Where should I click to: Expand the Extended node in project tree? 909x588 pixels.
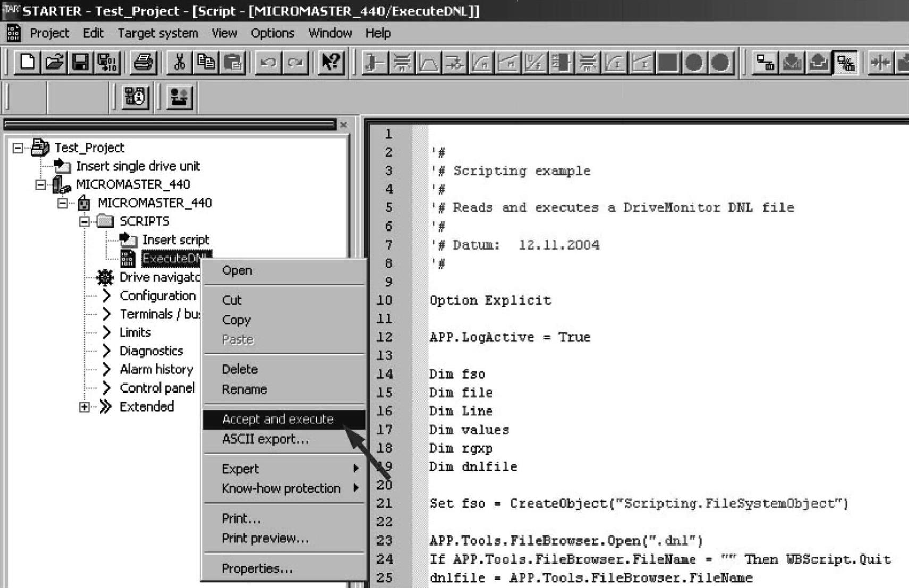pos(84,407)
